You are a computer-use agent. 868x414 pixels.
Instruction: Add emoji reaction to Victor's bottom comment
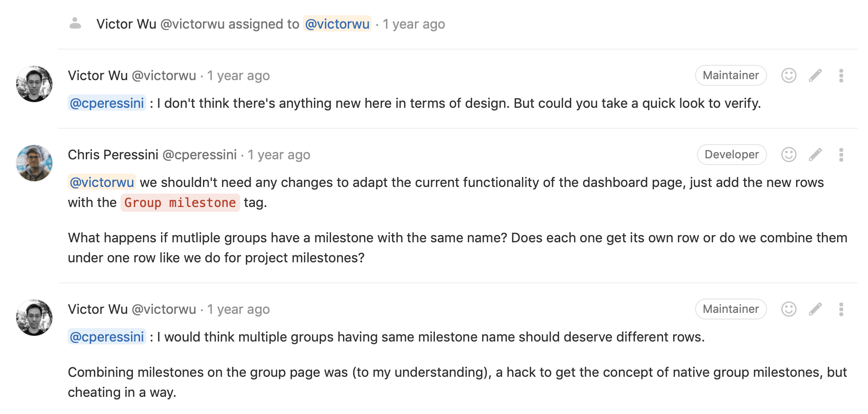(x=788, y=309)
